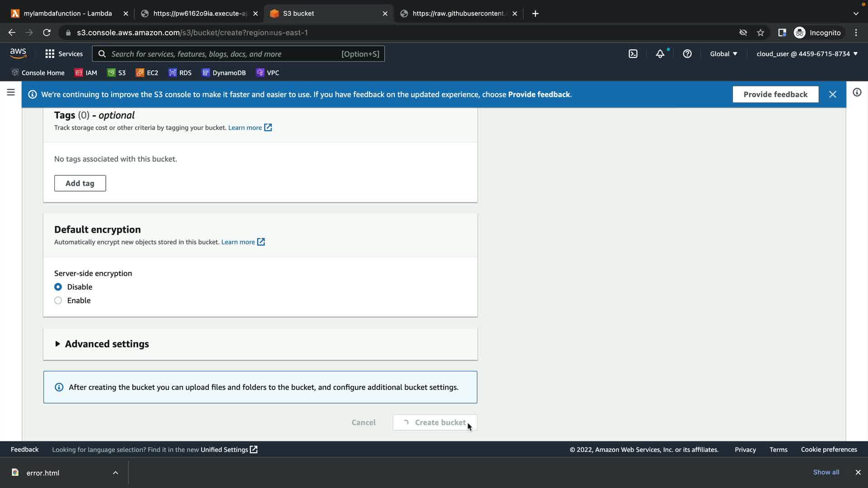Open DynamoDB shortcut in favorites bar

(224, 73)
